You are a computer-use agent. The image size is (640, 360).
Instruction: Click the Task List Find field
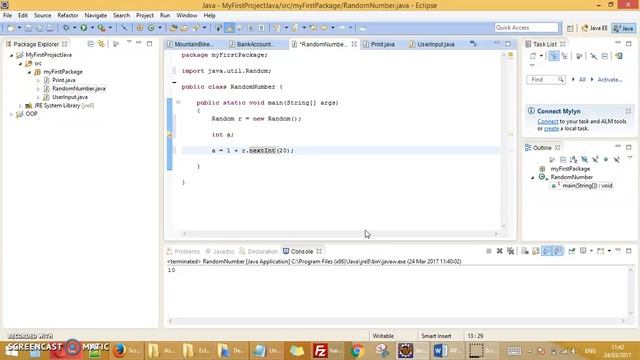click(545, 80)
